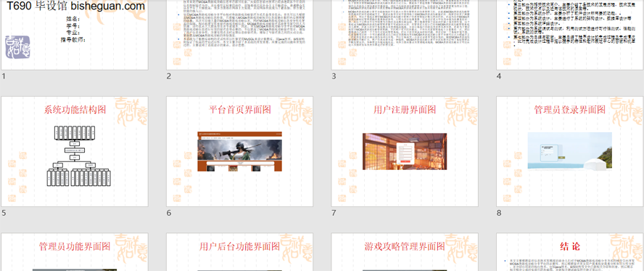Select slide 1 thumbnail with name fields
Viewport: 644px width, 271px height.
coord(75,35)
